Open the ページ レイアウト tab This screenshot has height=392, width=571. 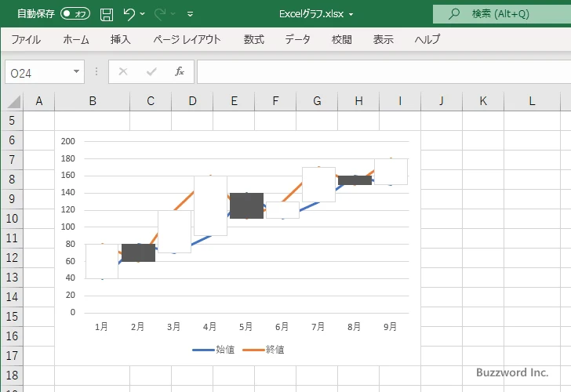187,39
